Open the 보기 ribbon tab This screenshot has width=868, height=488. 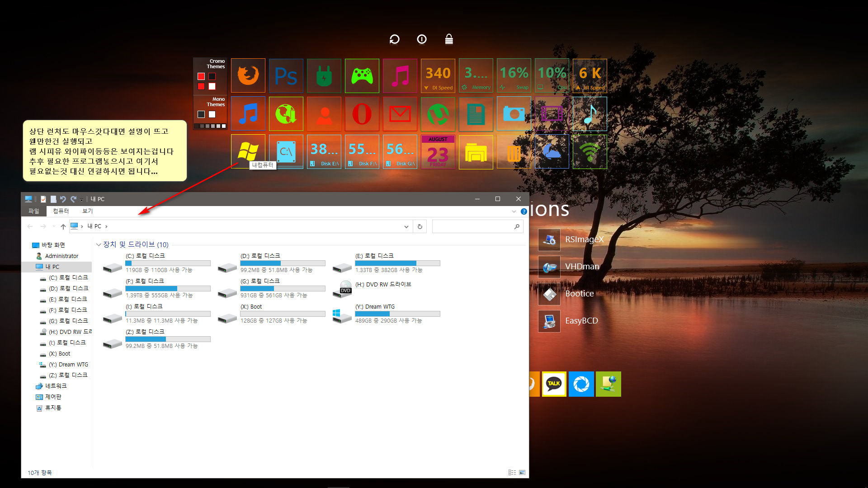(x=87, y=211)
